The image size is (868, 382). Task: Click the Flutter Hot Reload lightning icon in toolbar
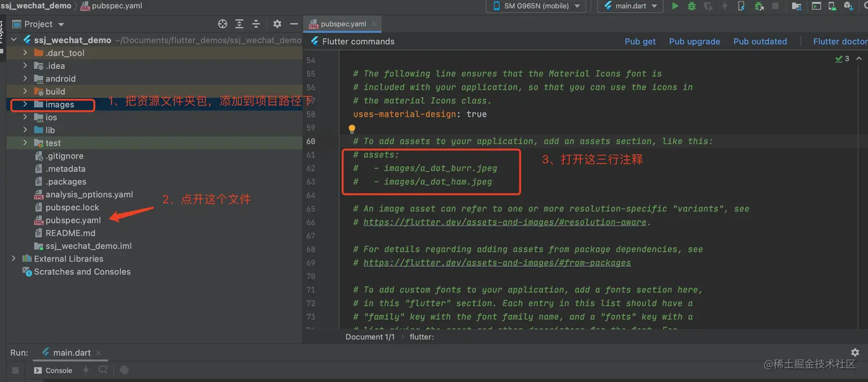[x=725, y=6]
